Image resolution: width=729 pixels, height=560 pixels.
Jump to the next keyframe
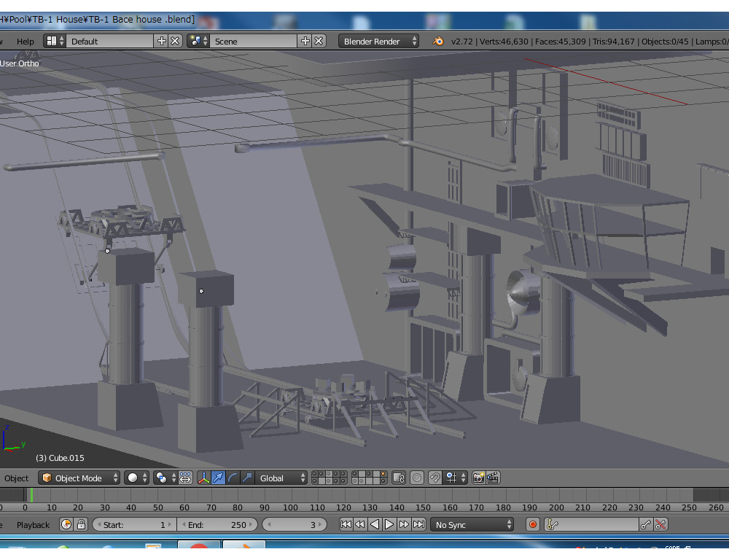pos(404,524)
